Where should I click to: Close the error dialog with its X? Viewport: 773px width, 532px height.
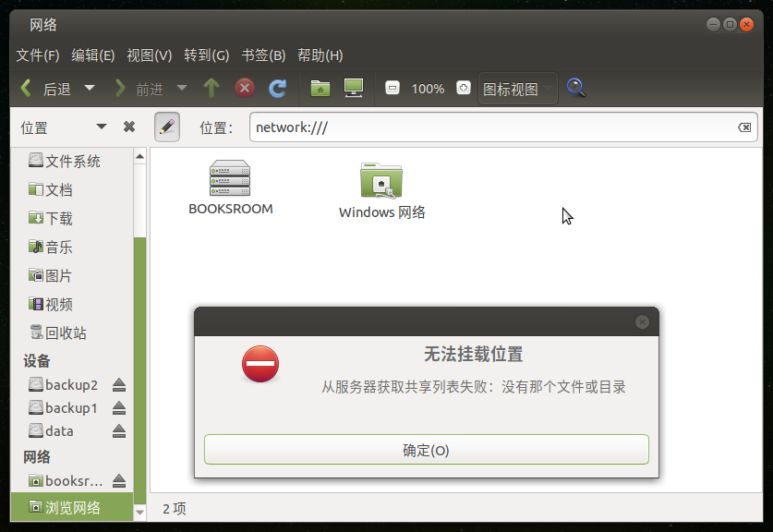point(642,322)
